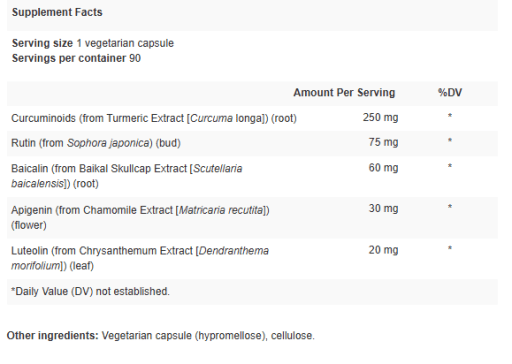Click the 75 mg amount value
512x364 pixels.
pyautogui.click(x=383, y=142)
